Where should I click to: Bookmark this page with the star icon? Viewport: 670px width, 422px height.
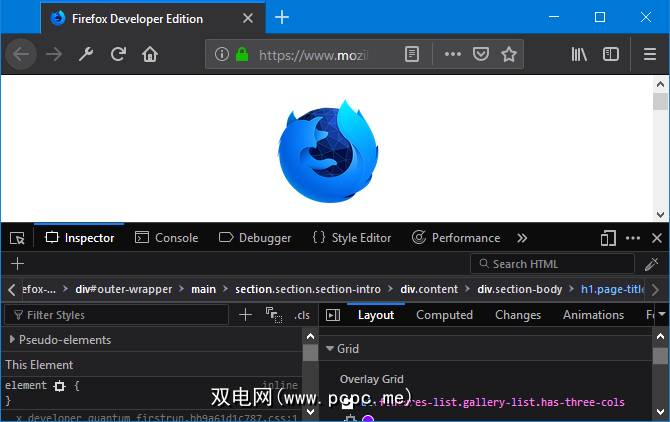tap(509, 54)
